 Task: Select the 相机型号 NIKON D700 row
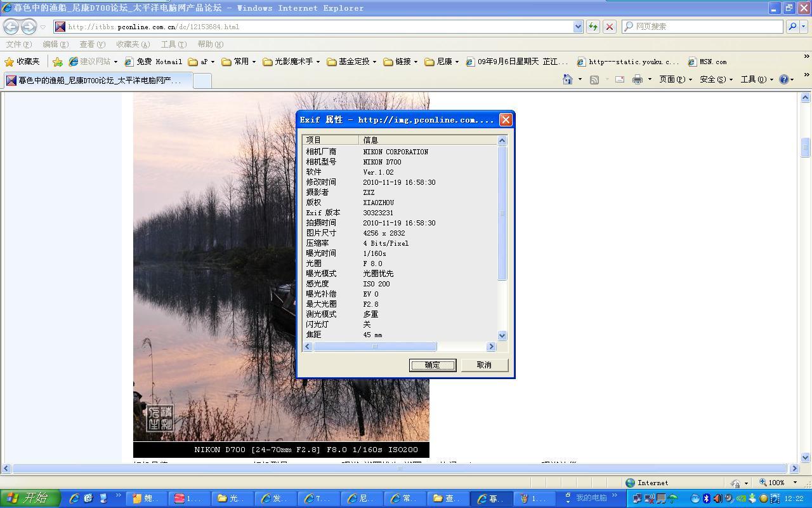pos(400,162)
